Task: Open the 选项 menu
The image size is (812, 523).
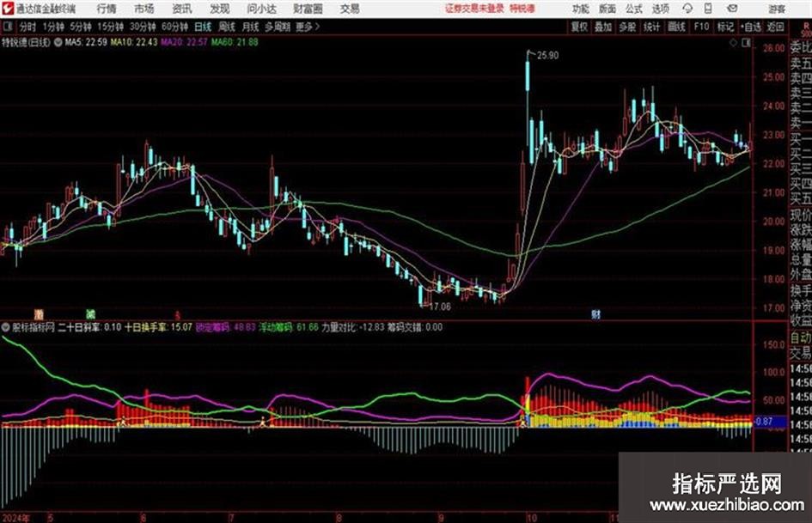Action: coord(660,9)
